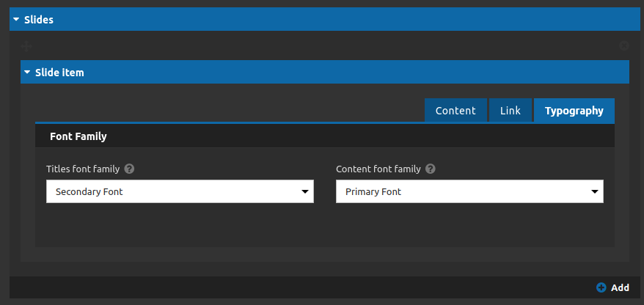644x305 pixels.
Task: Click the arrow on Content font dropdown
Action: click(595, 191)
